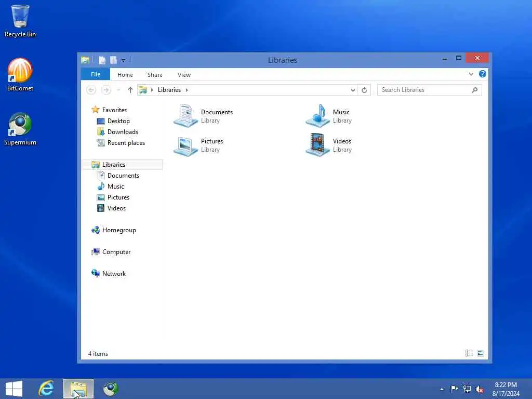Expand the ribbon with the chevron
This screenshot has width=532, height=399.
[x=471, y=74]
